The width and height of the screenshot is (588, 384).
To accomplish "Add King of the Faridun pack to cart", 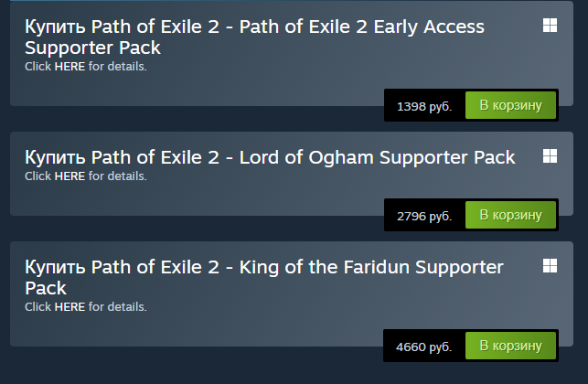I will point(510,346).
